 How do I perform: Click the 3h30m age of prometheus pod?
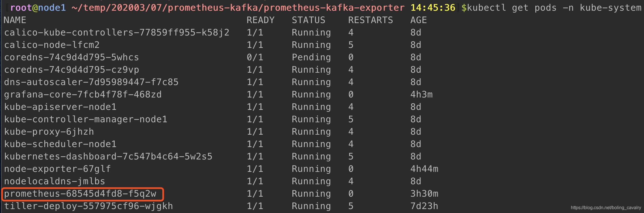coord(424,194)
